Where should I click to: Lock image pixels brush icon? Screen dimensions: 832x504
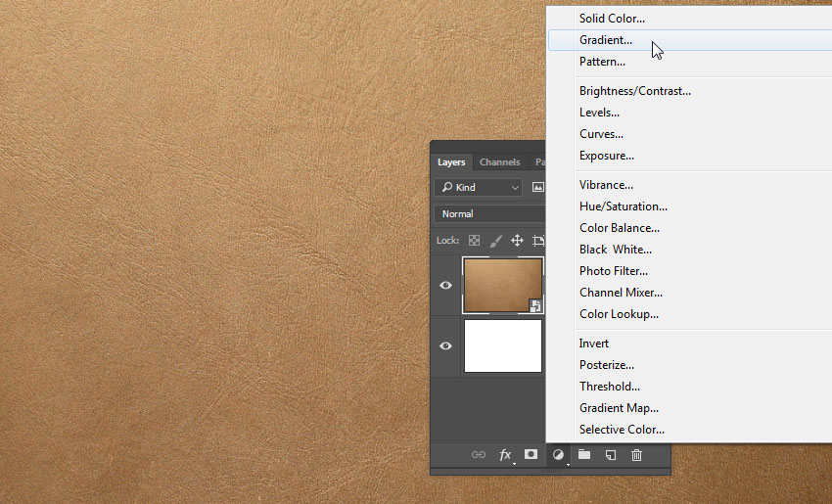(x=495, y=241)
